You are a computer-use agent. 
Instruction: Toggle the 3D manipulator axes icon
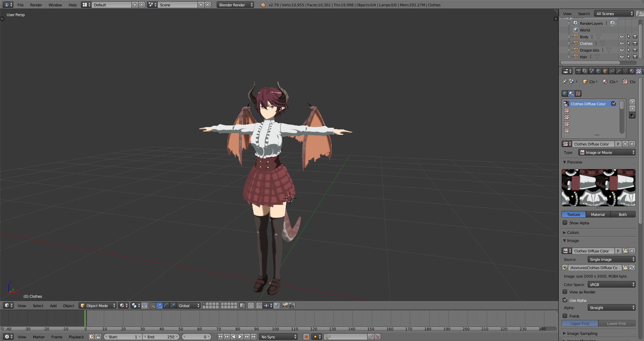point(153,305)
